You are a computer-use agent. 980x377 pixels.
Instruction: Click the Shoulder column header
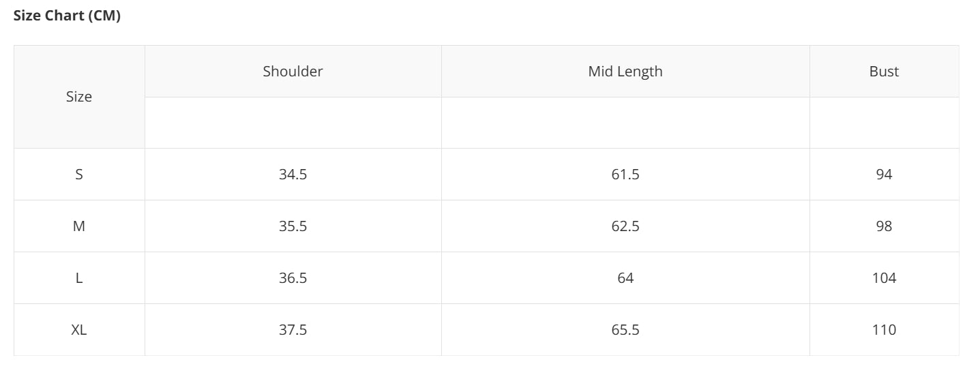(293, 72)
